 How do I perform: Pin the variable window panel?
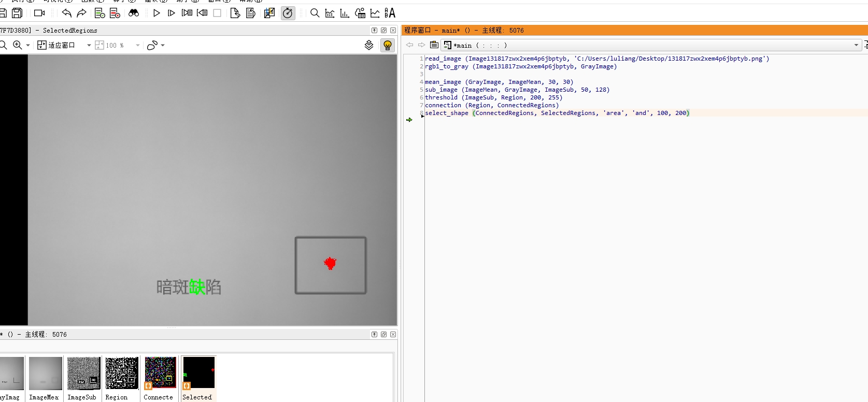374,335
